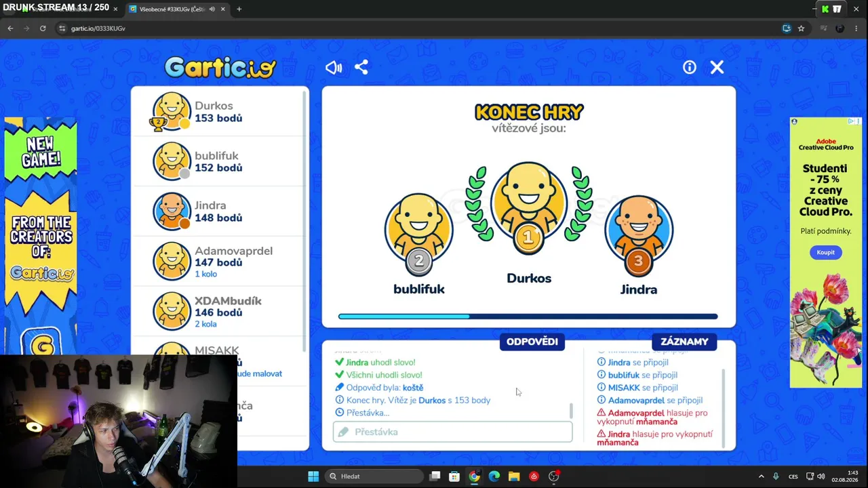
Task: Select bublifuk avatar in player list
Action: (x=172, y=161)
